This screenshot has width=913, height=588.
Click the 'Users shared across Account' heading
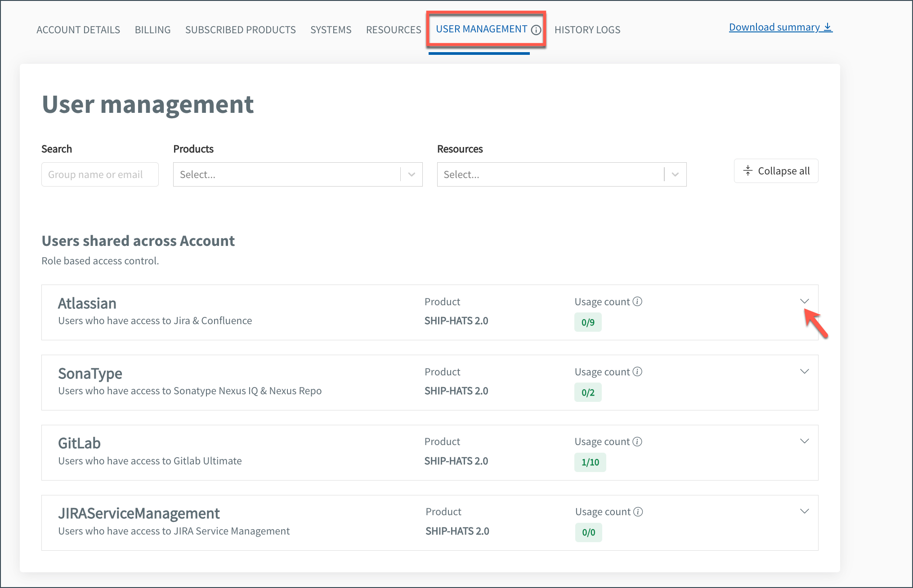[x=138, y=241]
